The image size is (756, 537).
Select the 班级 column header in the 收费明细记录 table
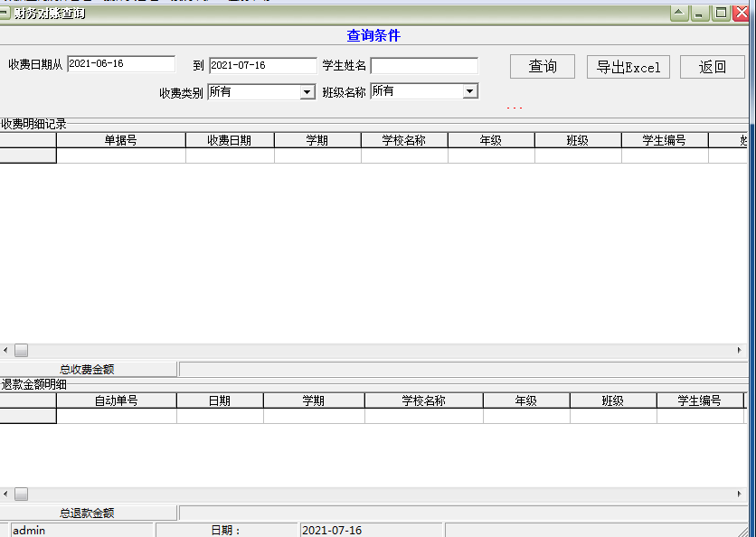[x=578, y=140]
